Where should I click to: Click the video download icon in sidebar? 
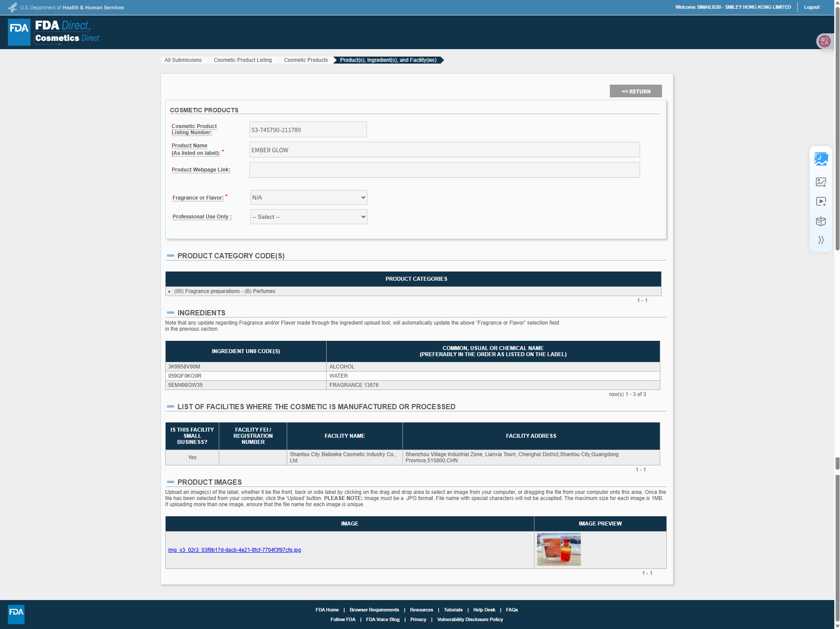click(x=821, y=202)
